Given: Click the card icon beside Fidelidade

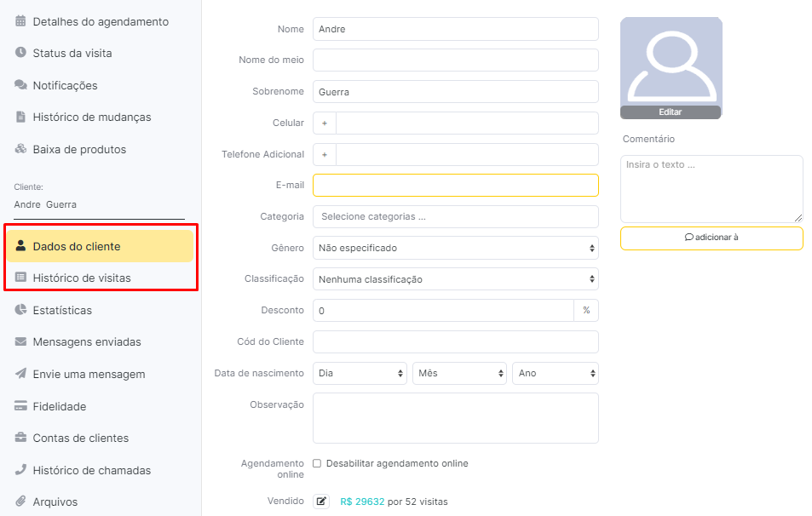Looking at the screenshot, I should [20, 406].
